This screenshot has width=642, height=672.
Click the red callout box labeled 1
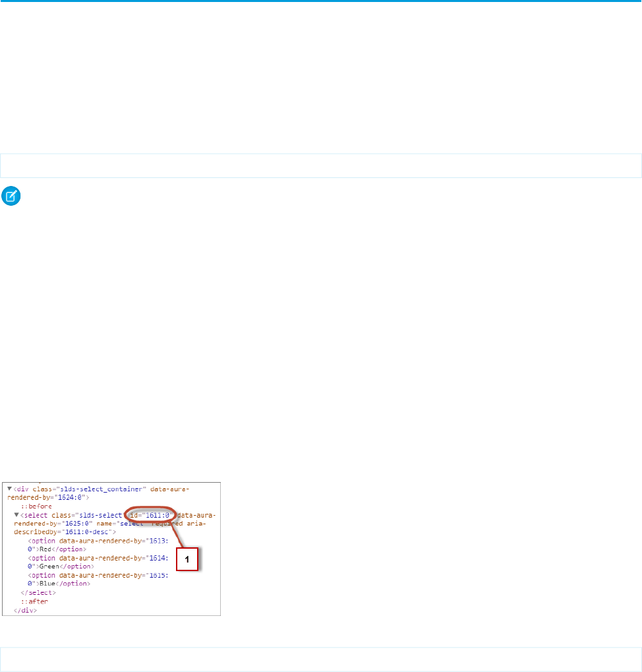tap(187, 559)
